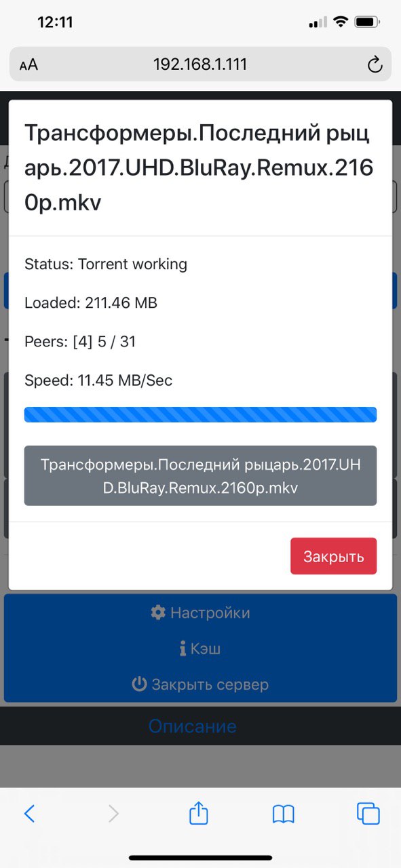Viewport: 401px width, 868px height.
Task: Open the Настройки menu item
Action: tap(200, 613)
